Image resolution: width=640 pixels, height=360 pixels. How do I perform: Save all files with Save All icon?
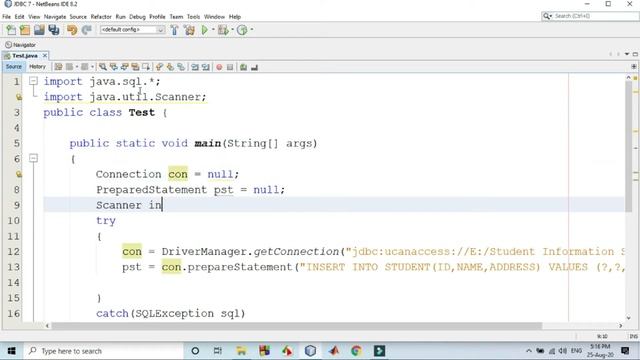[x=54, y=30]
